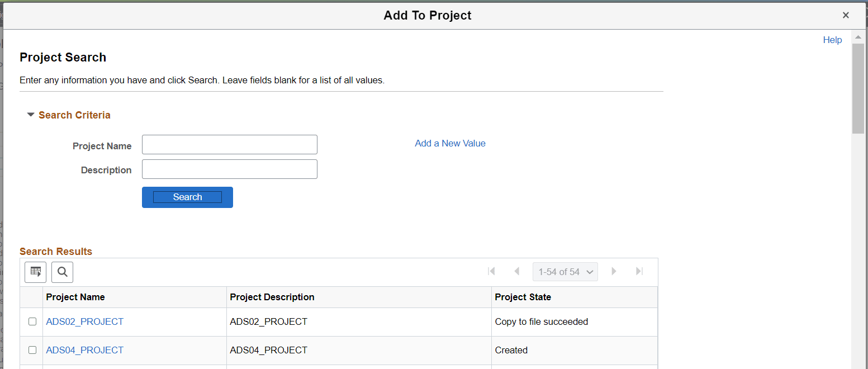Screen dimensions: 868x369
Task: Click the grid export icon in the toolbar
Action: click(x=35, y=272)
